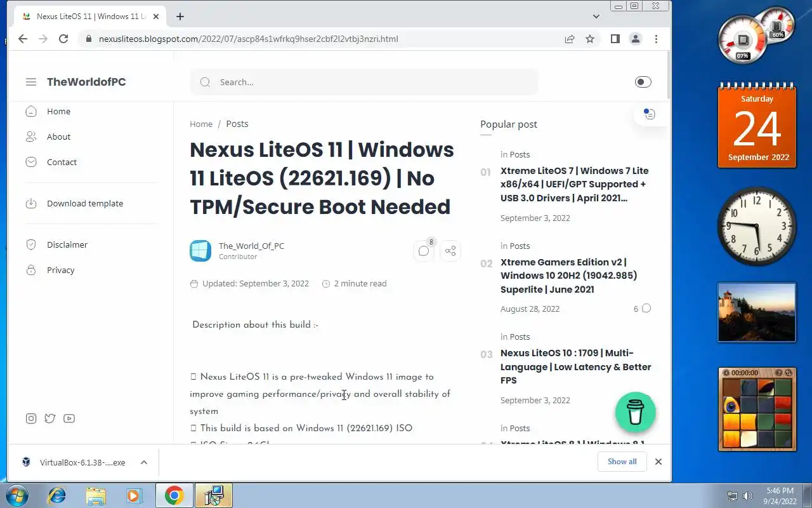Screen dimensions: 812x508
Task: Click Home breadcrumb link
Action: tap(201, 124)
